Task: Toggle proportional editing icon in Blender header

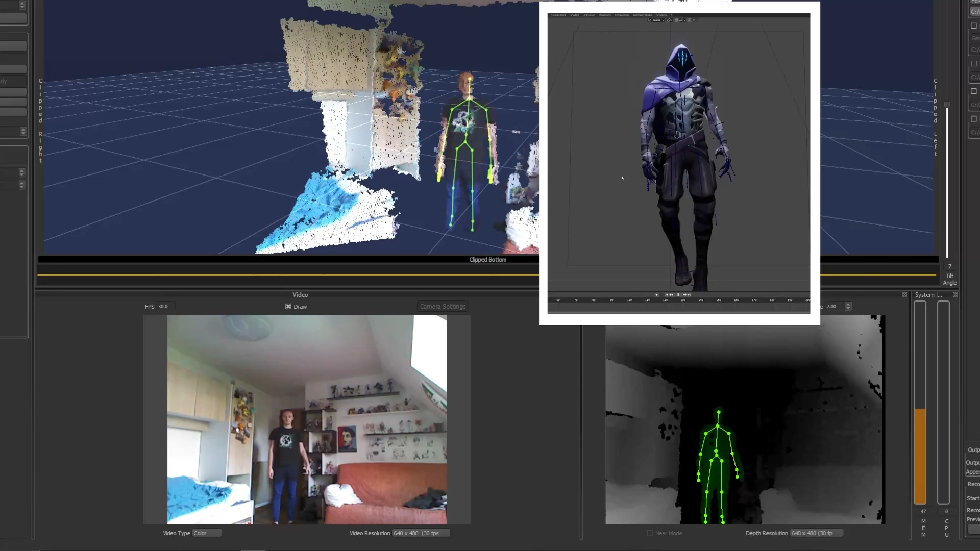Action: 689,20
